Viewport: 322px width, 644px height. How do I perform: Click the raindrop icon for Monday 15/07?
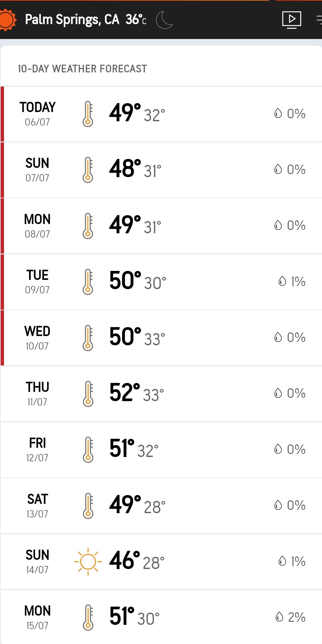[279, 617]
